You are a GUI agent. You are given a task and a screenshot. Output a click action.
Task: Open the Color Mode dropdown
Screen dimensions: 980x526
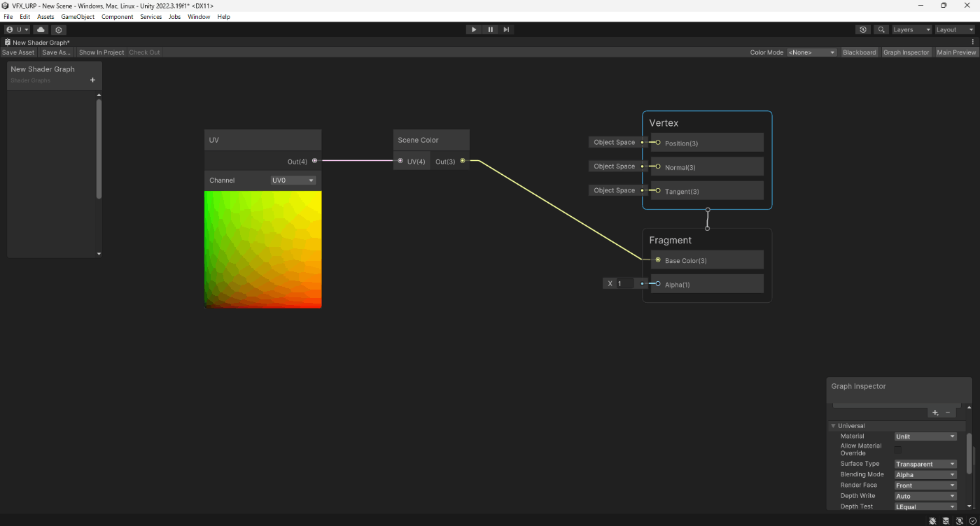[811, 52]
